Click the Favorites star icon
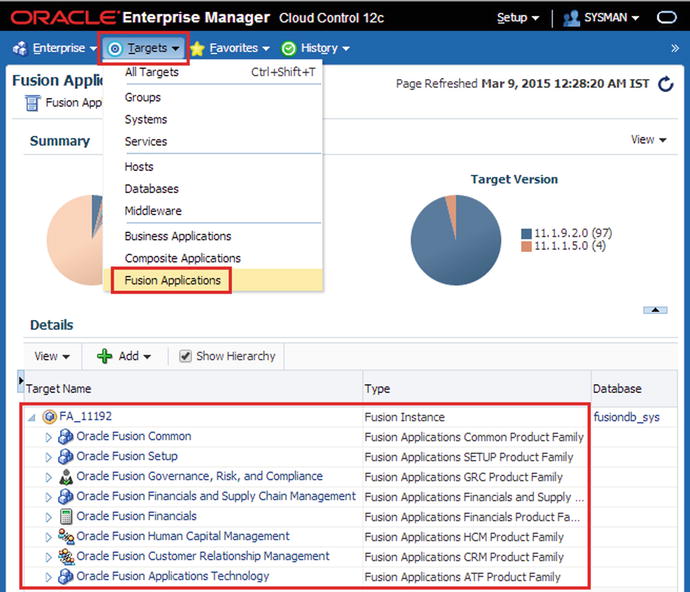Screen dimensions: 690x592 click(198, 48)
